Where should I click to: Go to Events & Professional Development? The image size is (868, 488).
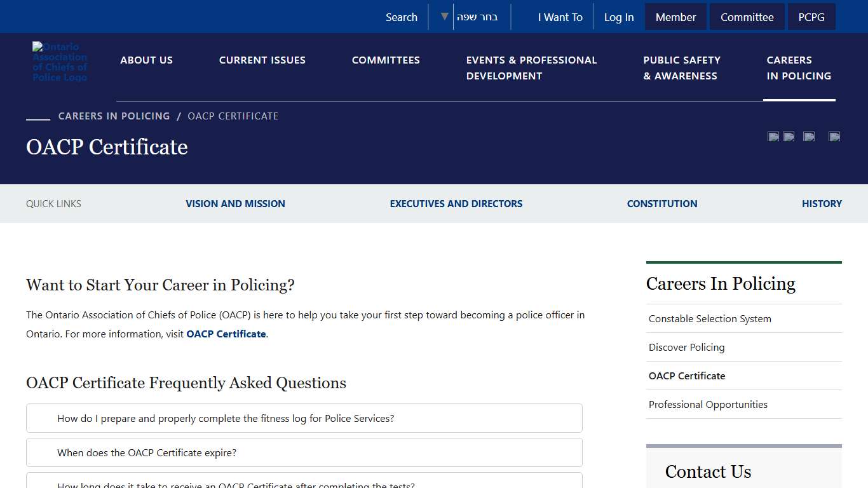[x=531, y=68]
